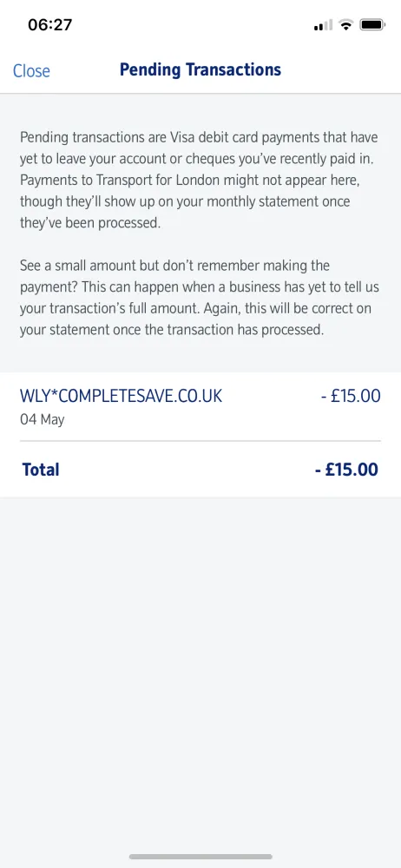Tap the - £15.00 transaction amount
The width and height of the screenshot is (401, 868).
click(x=351, y=396)
